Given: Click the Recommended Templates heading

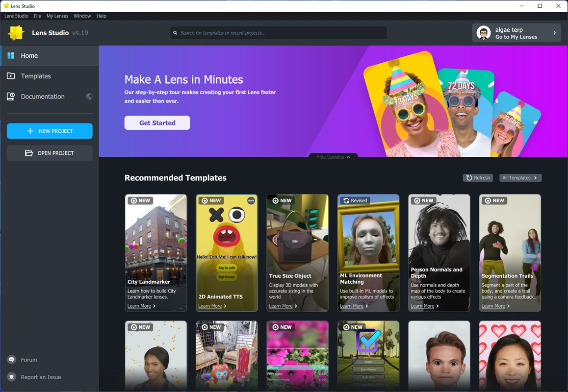Looking at the screenshot, I should point(175,178).
